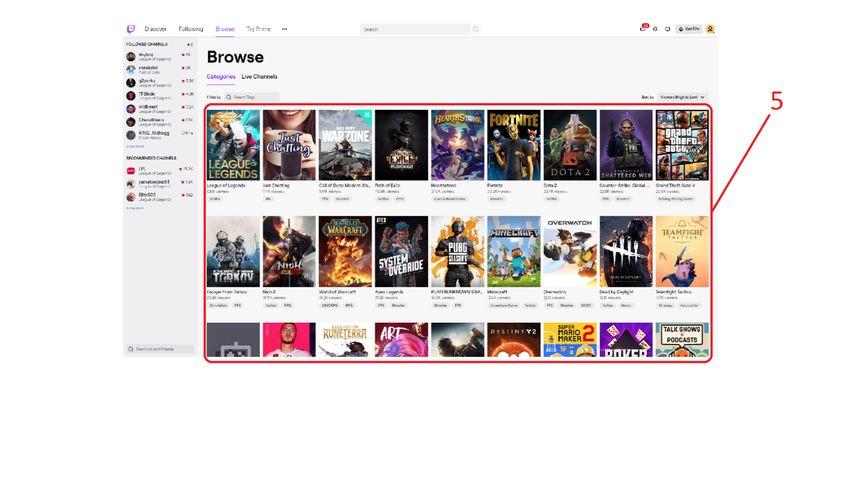Open user profile avatar menu

[710, 29]
